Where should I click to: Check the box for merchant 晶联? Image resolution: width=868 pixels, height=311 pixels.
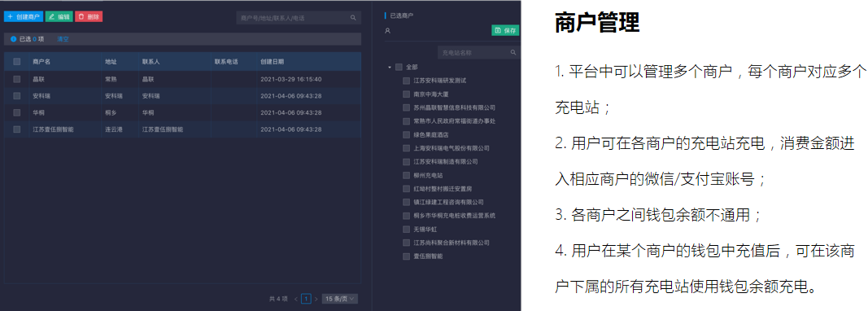click(16, 79)
